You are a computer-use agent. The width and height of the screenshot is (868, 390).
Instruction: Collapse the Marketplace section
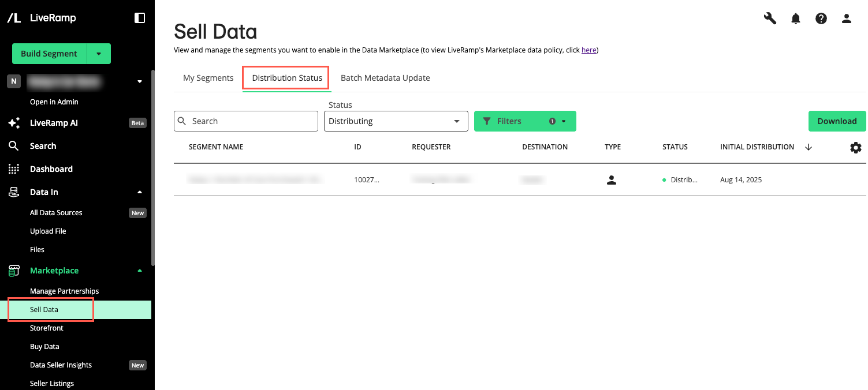140,271
